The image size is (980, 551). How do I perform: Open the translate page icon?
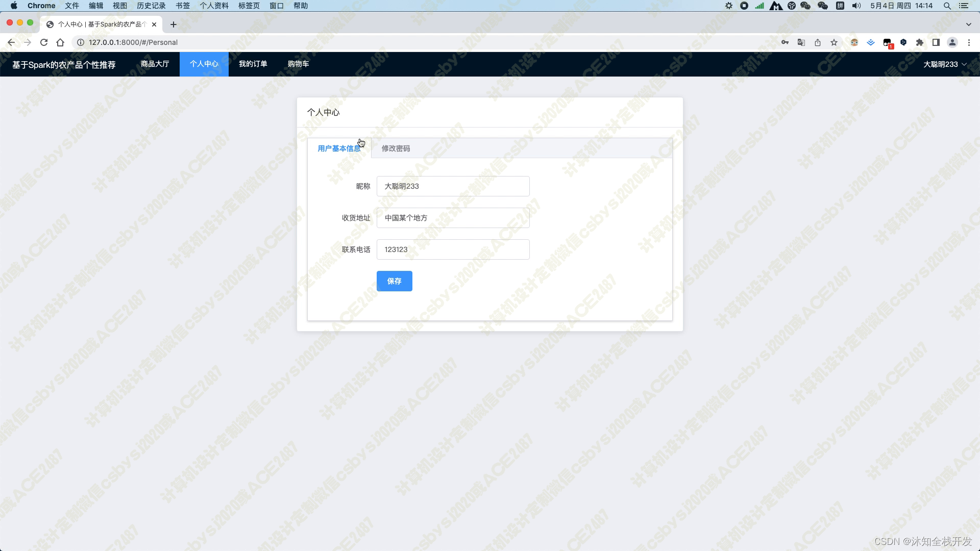coord(801,42)
